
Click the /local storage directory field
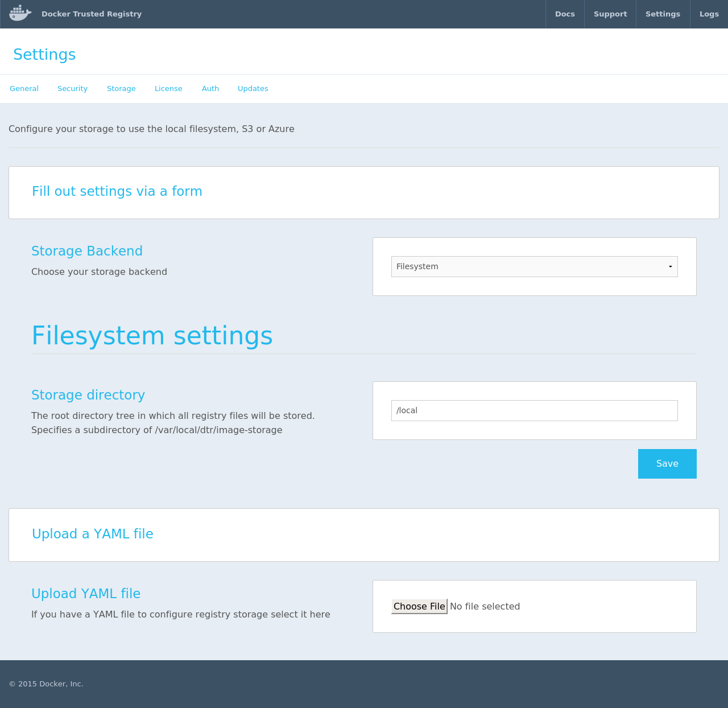(535, 410)
